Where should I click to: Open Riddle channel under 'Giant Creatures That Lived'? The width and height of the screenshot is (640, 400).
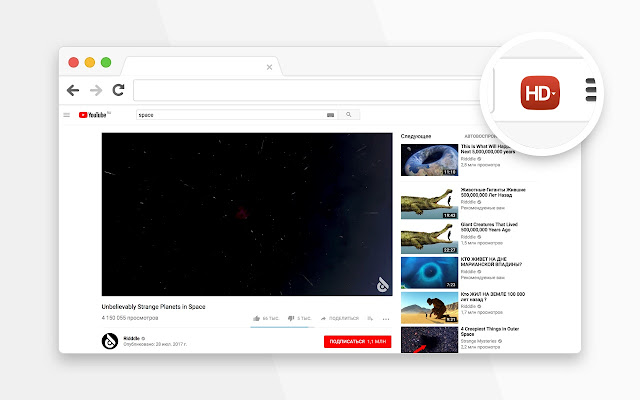click(469, 237)
